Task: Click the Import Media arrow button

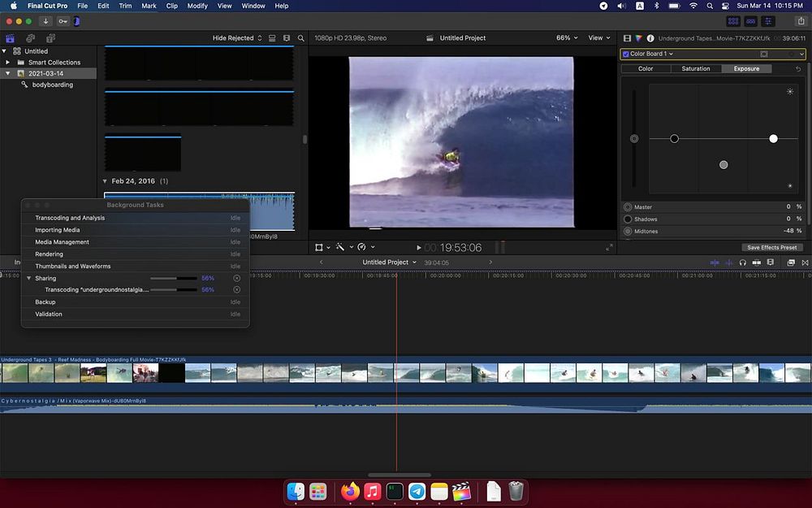Action: click(46, 21)
